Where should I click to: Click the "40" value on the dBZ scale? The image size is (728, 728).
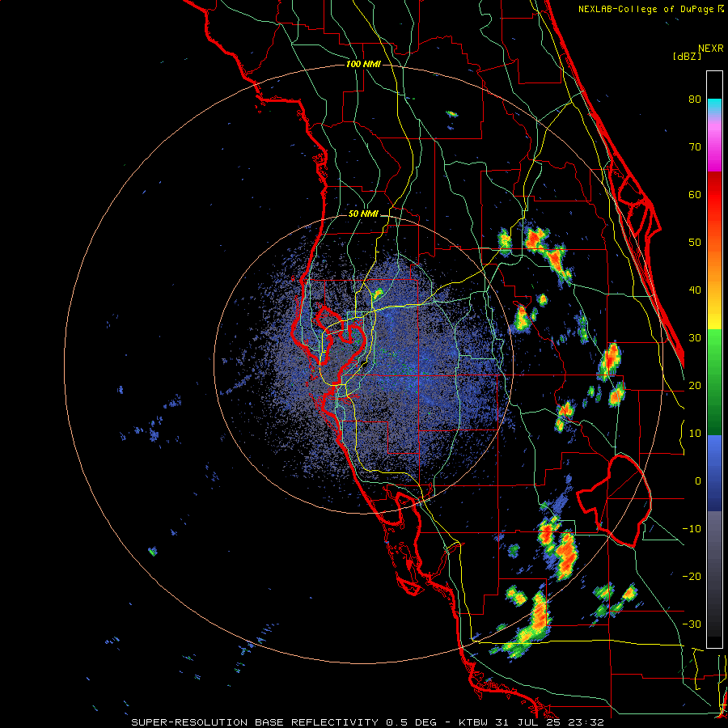tap(695, 290)
